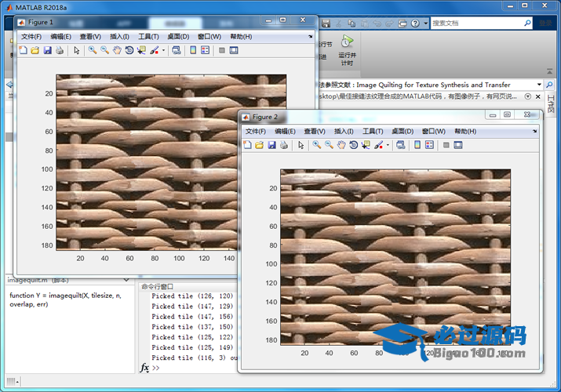Viewport: 561px width, 392px height.
Task: Open the 帮助(H) menu in Figure 2
Action: (x=465, y=131)
